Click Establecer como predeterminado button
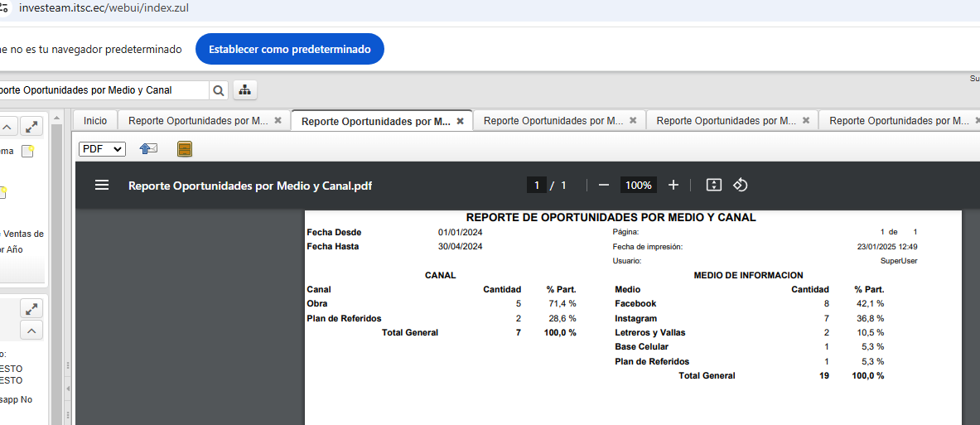The width and height of the screenshot is (980, 425). click(x=289, y=50)
